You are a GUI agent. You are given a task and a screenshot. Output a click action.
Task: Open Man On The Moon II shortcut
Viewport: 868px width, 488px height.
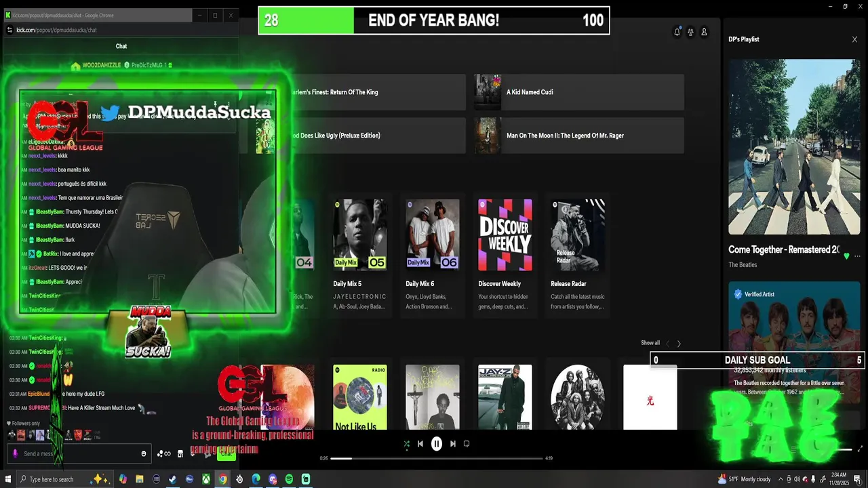[x=579, y=136]
